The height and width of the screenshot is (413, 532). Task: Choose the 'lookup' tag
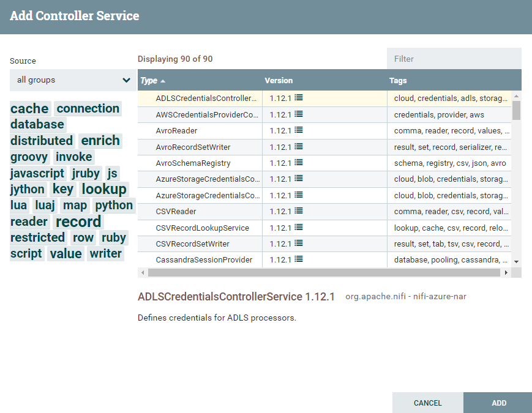104,189
